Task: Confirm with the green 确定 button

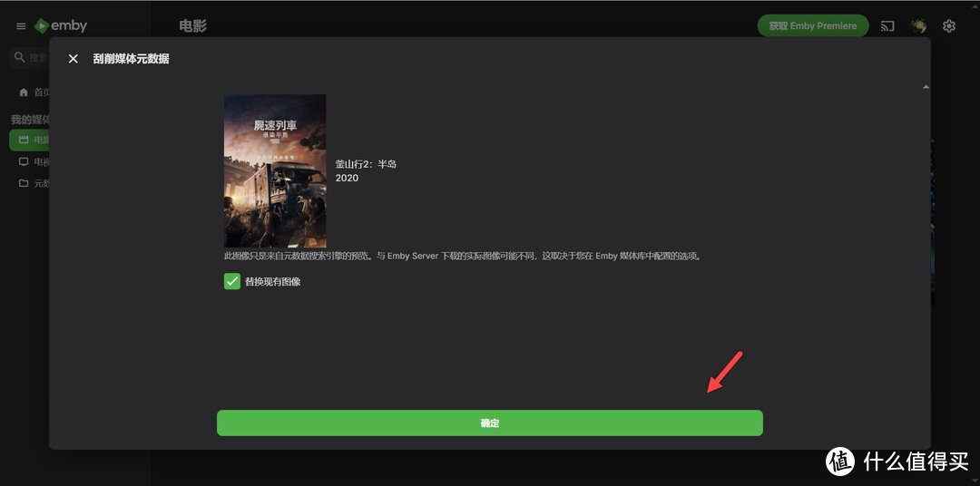Action: 489,423
